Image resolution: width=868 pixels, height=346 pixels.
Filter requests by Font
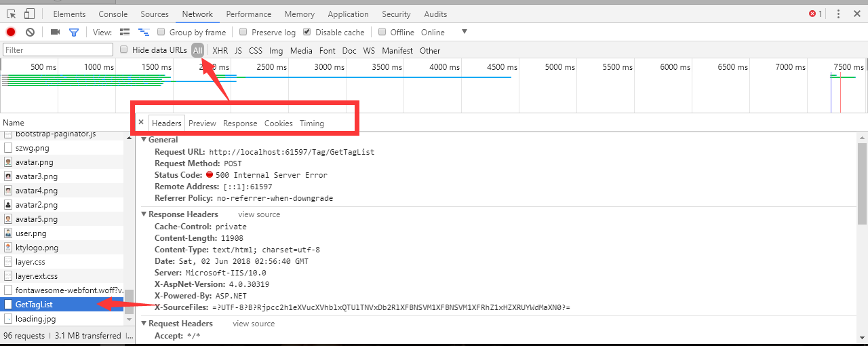coord(327,50)
